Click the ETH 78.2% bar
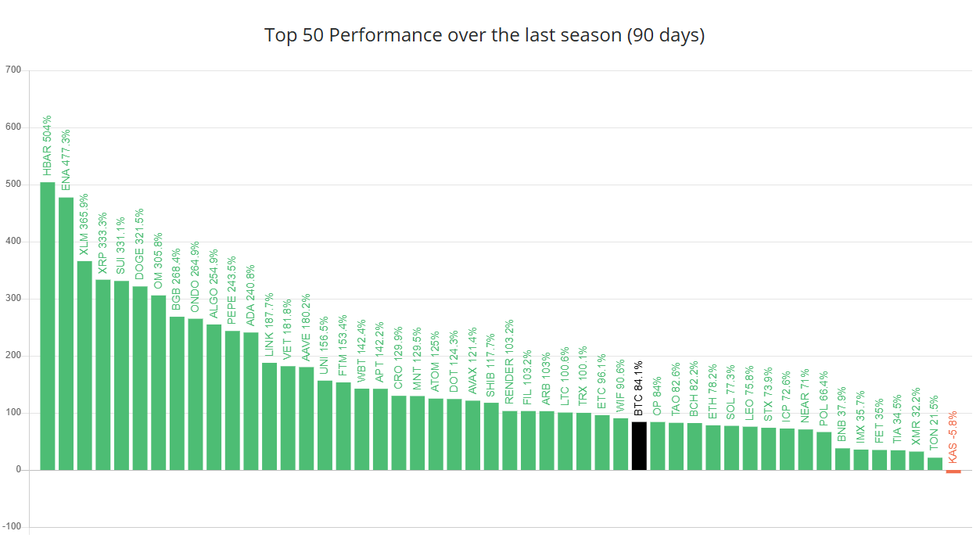This screenshot has width=980, height=538. tap(713, 447)
